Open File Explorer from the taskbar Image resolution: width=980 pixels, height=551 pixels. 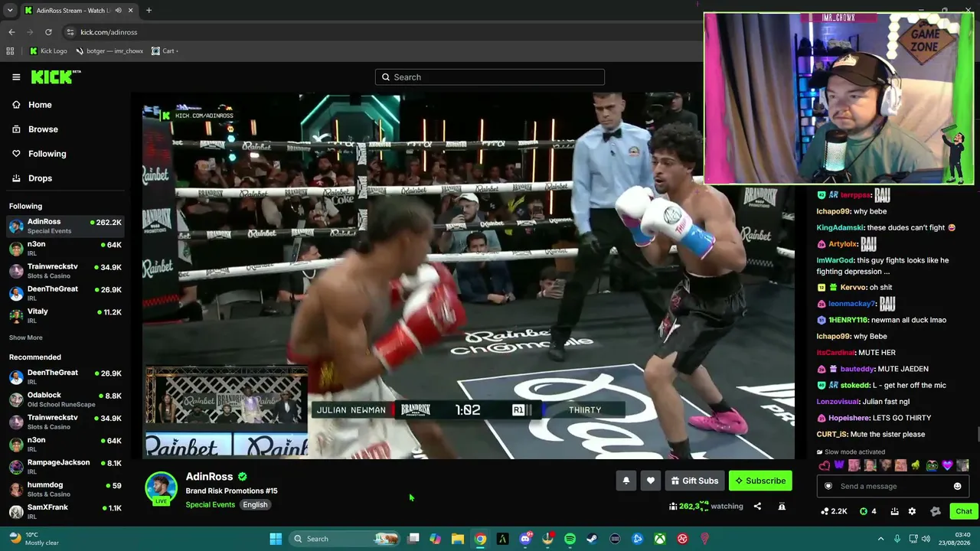coord(457,539)
